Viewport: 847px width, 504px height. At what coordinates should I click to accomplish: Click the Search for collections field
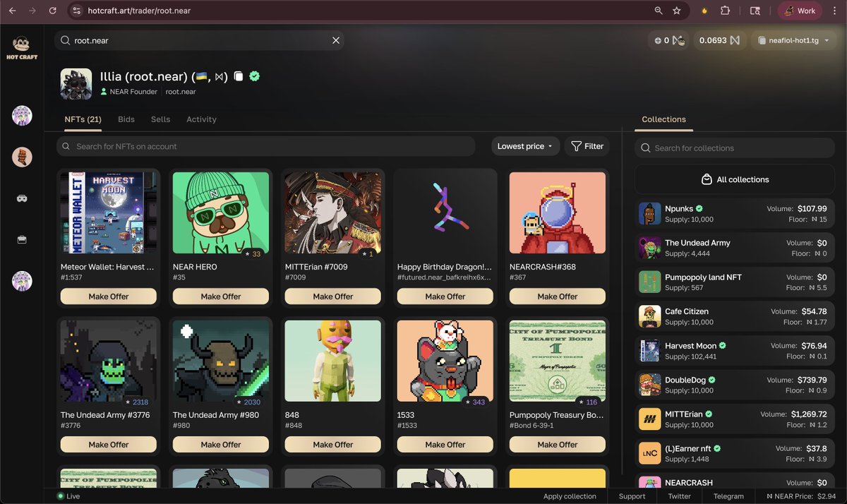coord(735,148)
